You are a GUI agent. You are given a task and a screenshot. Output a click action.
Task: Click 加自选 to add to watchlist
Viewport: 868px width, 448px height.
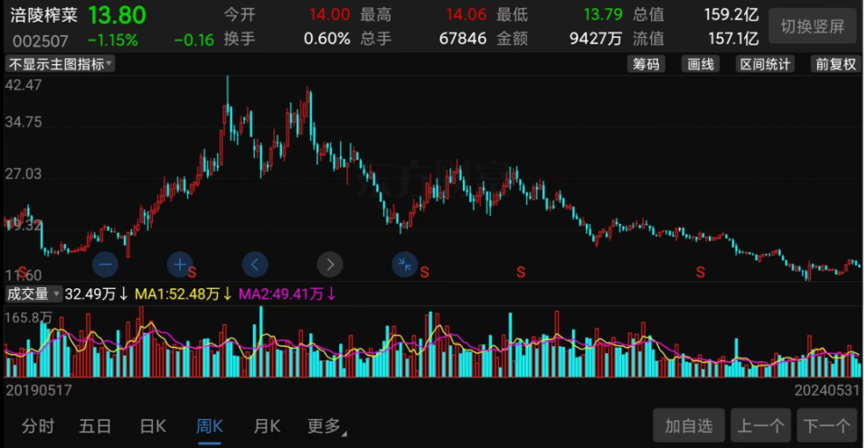click(689, 425)
